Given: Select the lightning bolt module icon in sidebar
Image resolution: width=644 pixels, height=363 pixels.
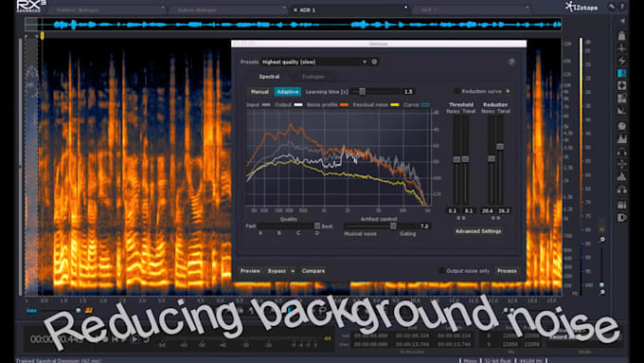Looking at the screenshot, I should pos(622,61).
